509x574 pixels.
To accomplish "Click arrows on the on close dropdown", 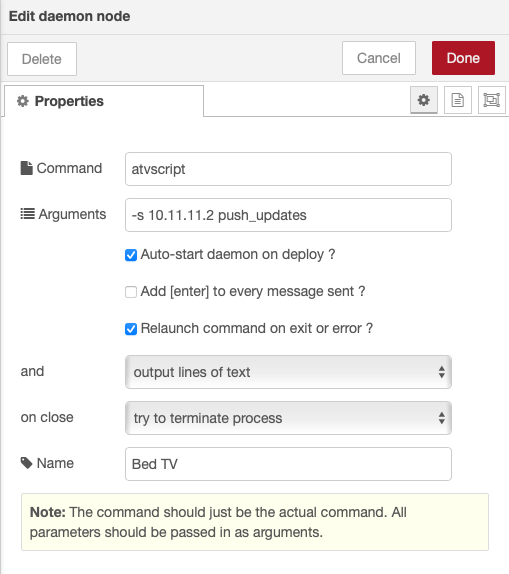I will [442, 418].
